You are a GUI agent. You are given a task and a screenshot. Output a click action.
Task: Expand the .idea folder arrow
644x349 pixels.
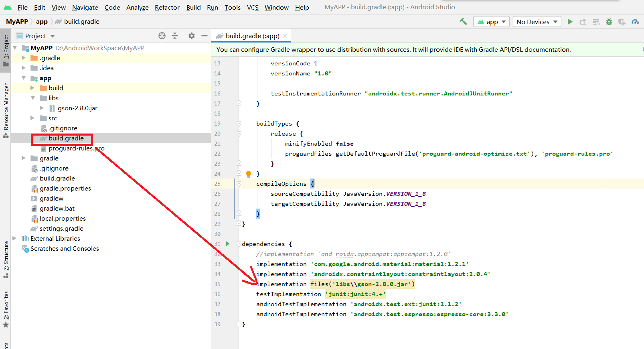click(x=24, y=68)
